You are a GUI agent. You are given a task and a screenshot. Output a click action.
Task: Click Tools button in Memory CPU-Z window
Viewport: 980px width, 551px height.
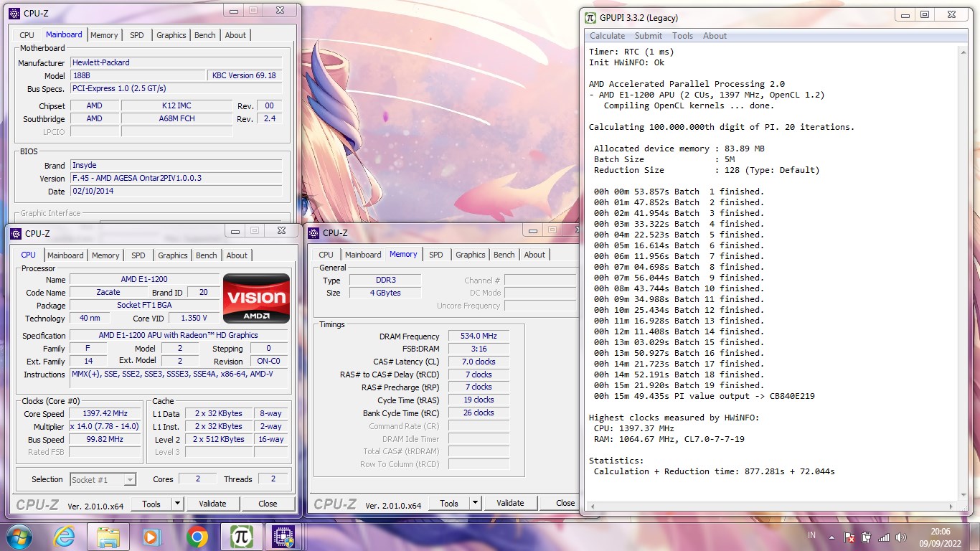click(449, 503)
